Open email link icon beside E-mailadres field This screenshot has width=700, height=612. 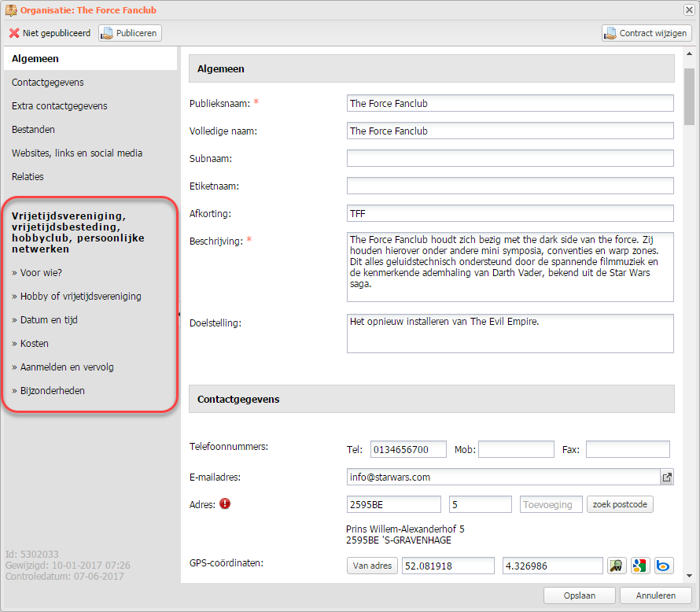[667, 477]
